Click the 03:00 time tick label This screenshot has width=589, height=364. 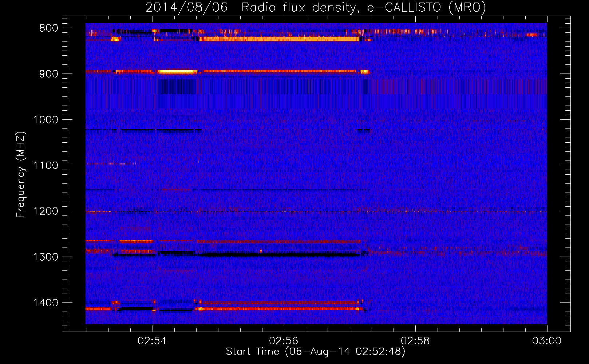pos(547,341)
